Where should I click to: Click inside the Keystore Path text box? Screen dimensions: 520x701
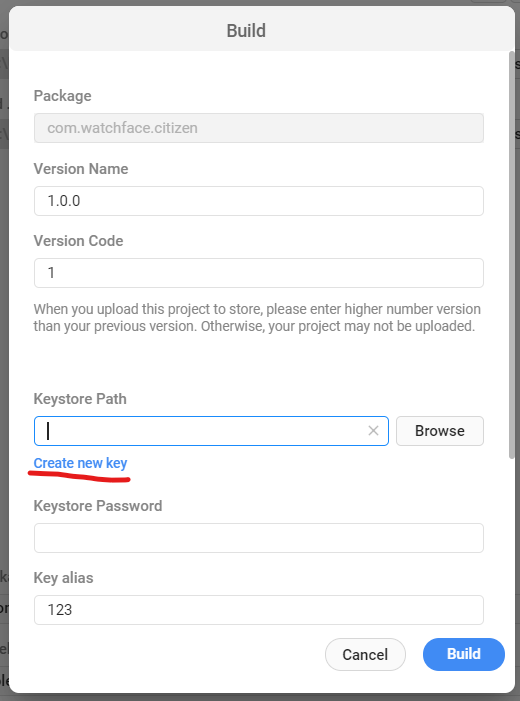pos(211,431)
